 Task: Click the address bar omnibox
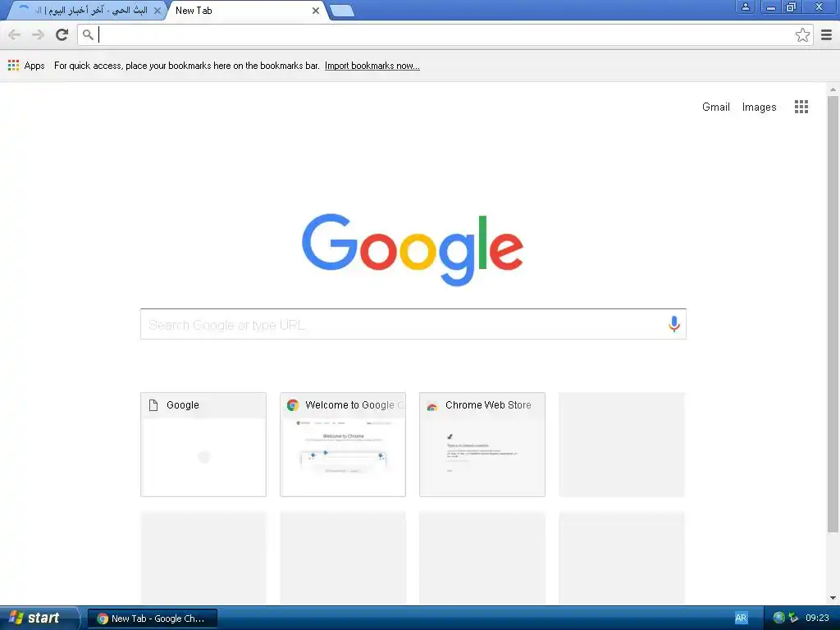(445, 34)
